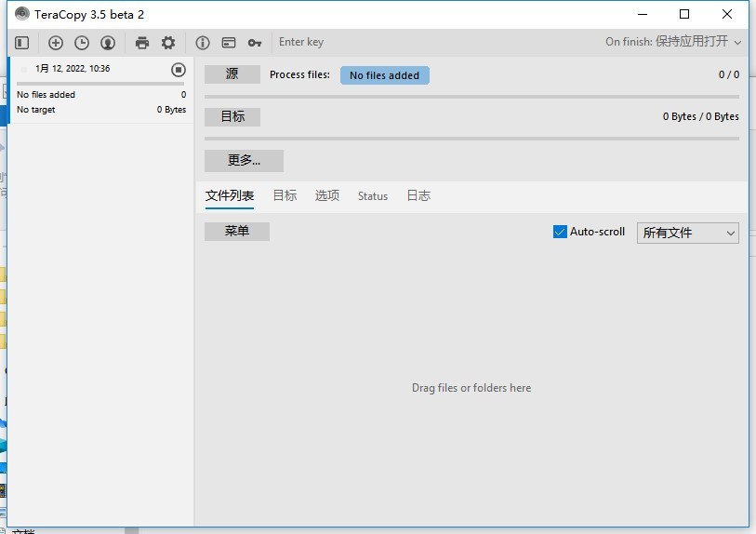This screenshot has width=756, height=534.
Task: Switch to the 选项 tab
Action: tap(327, 196)
